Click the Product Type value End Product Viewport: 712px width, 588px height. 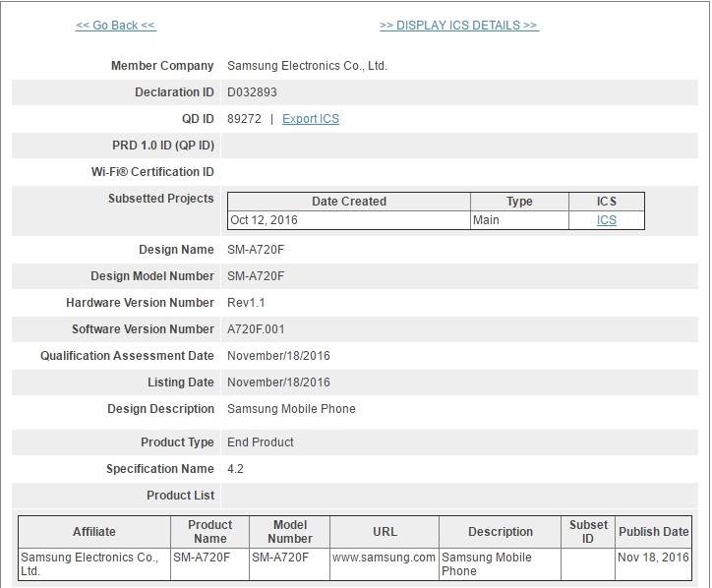tap(261, 442)
